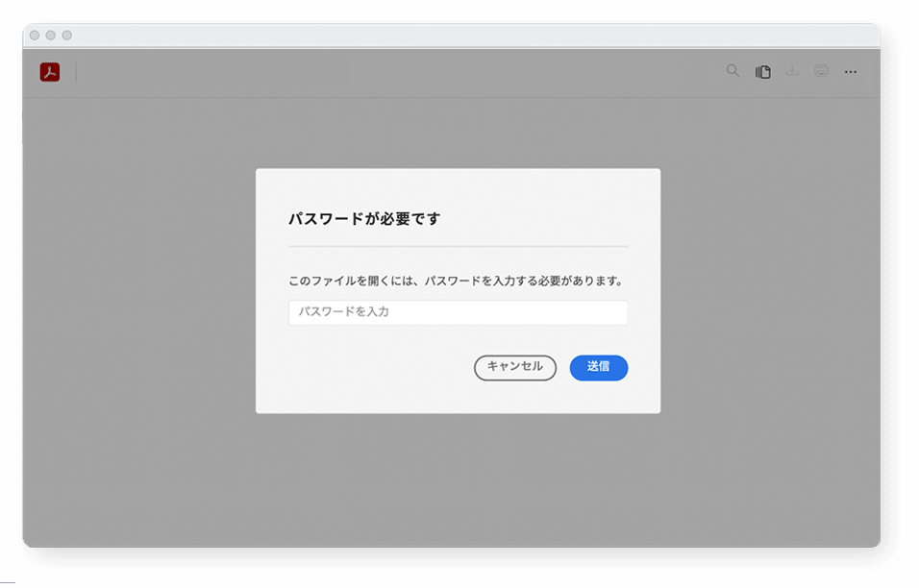Click the divider line under the dialog heading

(458, 247)
